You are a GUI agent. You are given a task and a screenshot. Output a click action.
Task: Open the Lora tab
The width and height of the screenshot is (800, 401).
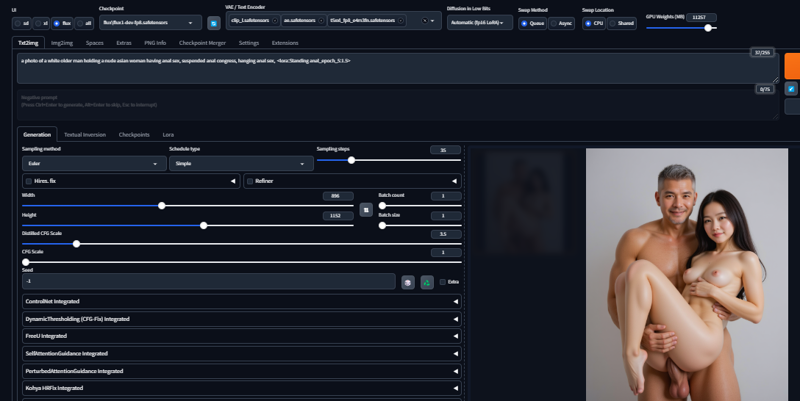click(x=168, y=134)
